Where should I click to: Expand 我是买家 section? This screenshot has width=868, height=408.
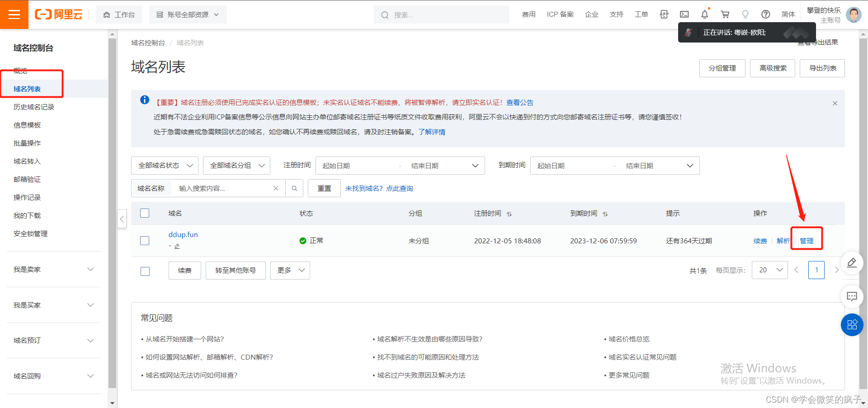[54, 305]
